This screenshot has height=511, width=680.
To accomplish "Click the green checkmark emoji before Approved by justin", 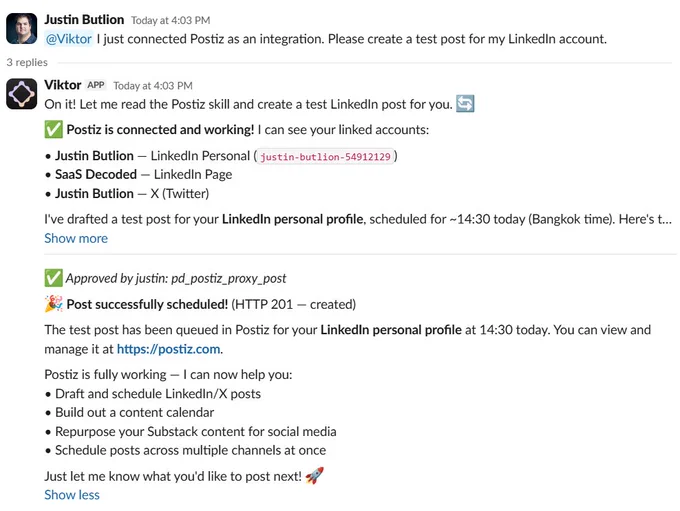I will (53, 278).
